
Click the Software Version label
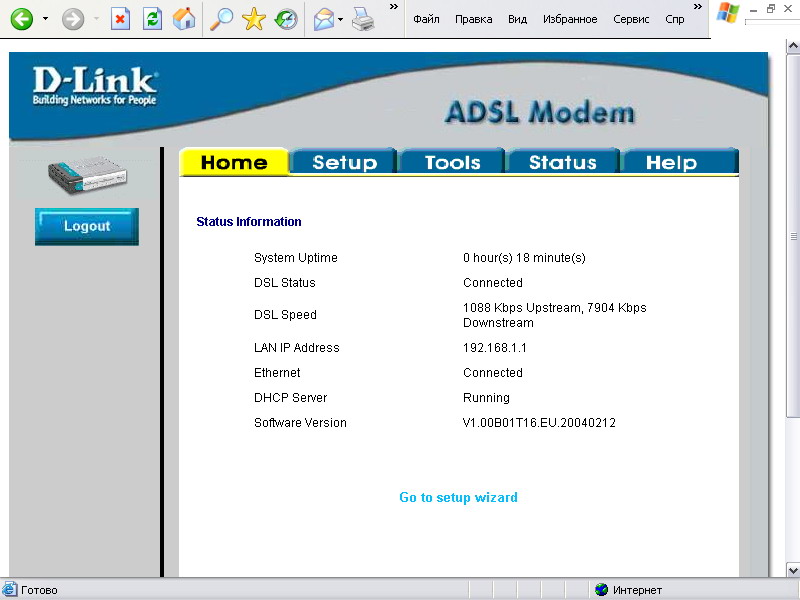tap(300, 423)
